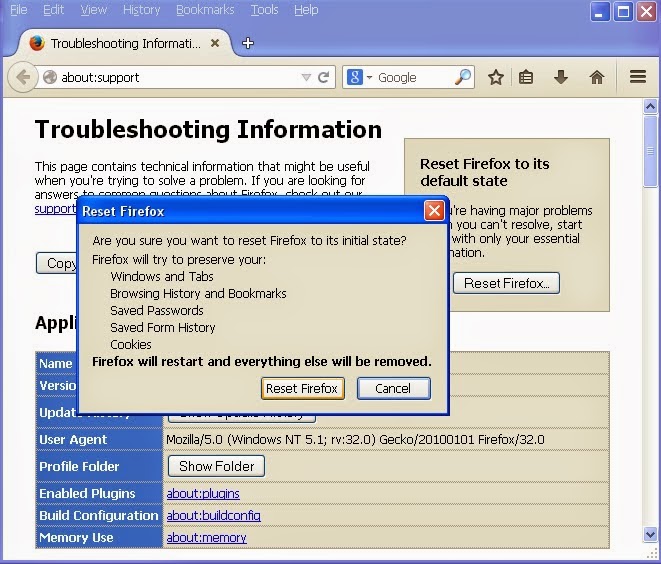The width and height of the screenshot is (661, 564).
Task: Open a new tab with plus button
Action: pos(248,43)
